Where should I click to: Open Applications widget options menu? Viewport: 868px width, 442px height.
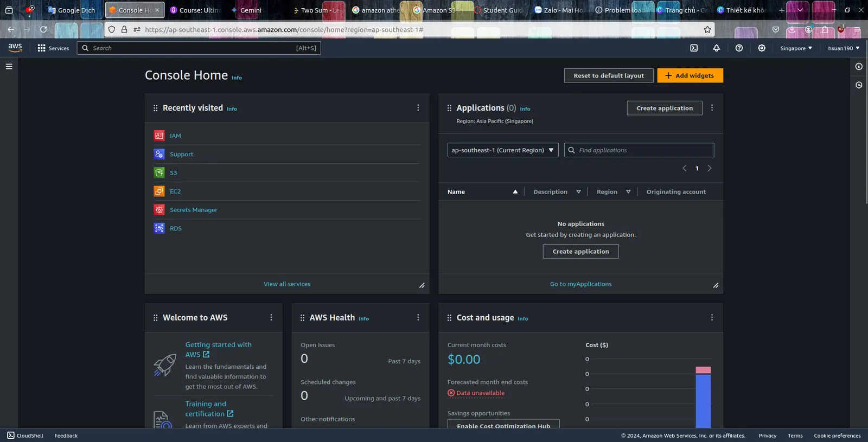(712, 108)
